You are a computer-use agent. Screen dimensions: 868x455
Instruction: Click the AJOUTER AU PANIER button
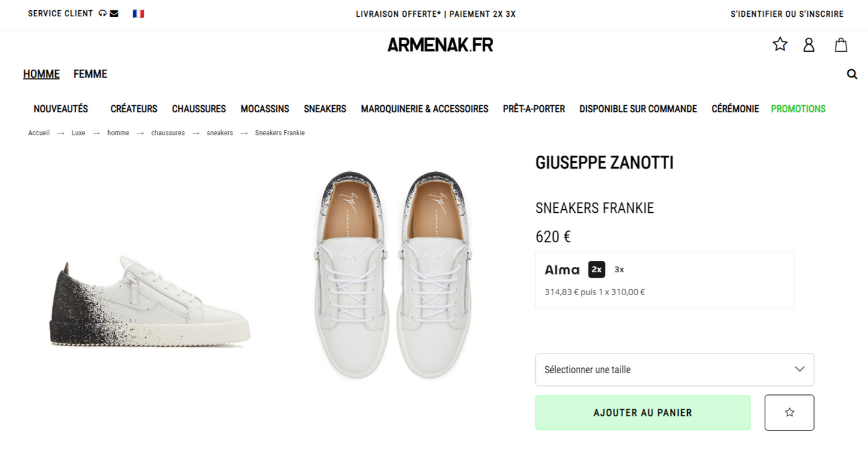pos(643,412)
